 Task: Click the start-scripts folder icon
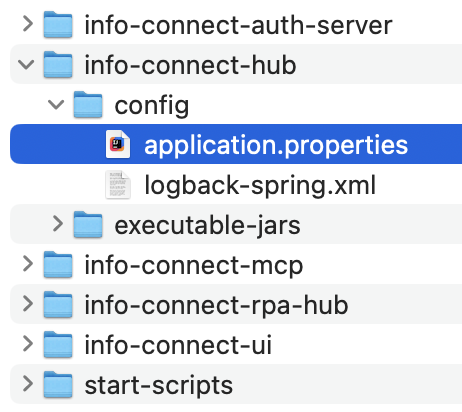point(58,384)
